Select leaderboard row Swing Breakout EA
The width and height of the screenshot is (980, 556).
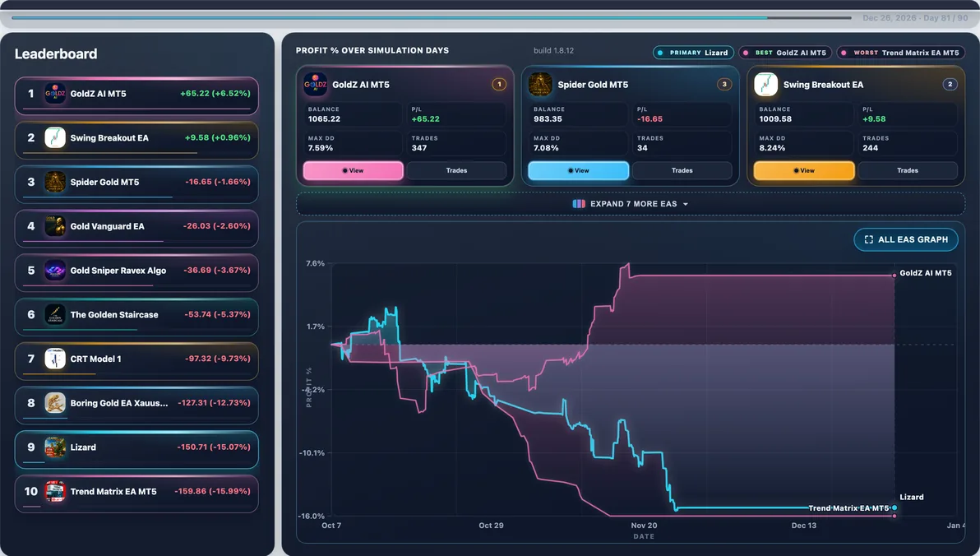click(136, 140)
